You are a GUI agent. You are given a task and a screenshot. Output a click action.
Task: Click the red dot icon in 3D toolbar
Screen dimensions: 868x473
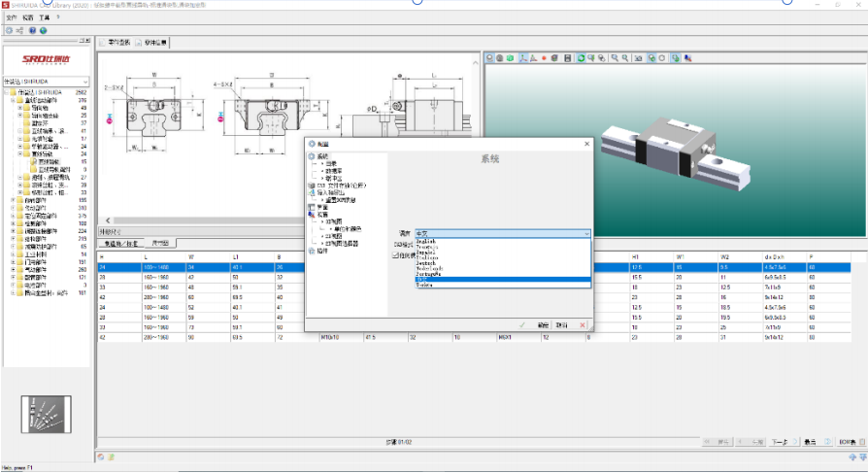543,58
